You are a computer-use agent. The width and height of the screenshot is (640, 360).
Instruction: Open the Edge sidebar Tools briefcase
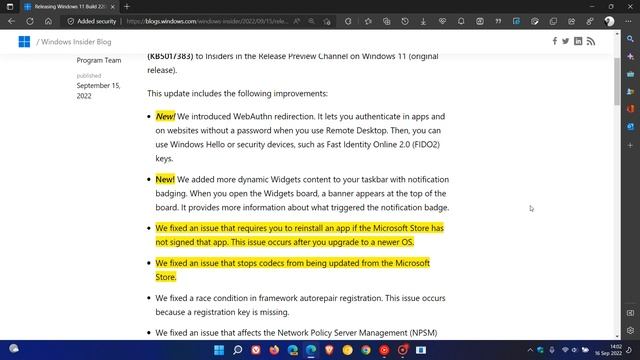click(631, 74)
